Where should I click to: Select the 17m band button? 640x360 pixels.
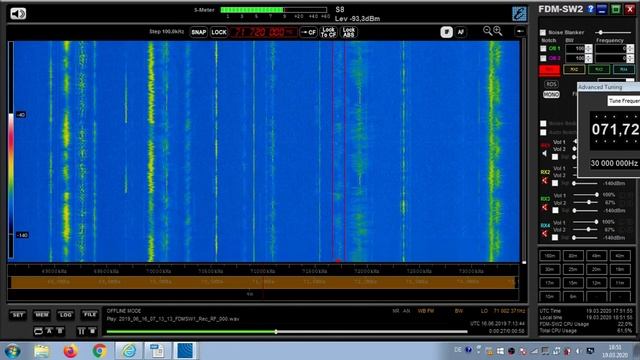pos(549,282)
